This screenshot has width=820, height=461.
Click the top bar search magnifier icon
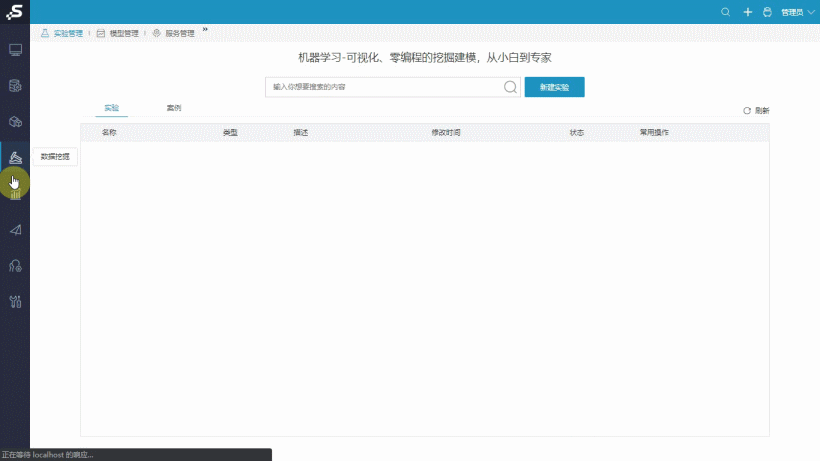(x=726, y=12)
